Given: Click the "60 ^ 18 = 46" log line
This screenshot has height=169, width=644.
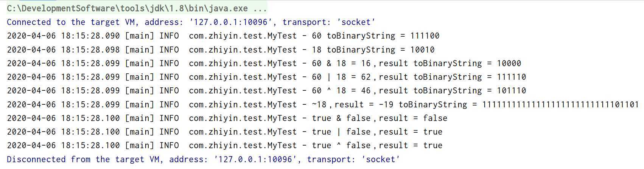Looking at the screenshot, I should pos(266,91).
